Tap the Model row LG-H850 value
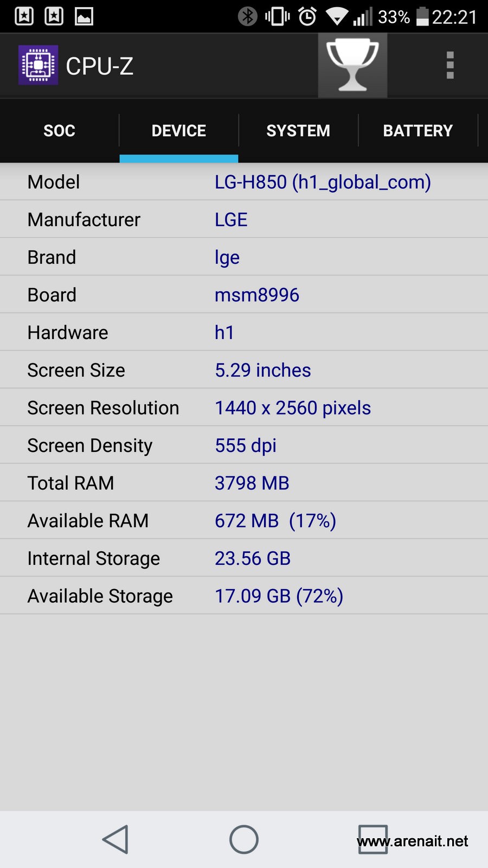 pyautogui.click(x=323, y=182)
